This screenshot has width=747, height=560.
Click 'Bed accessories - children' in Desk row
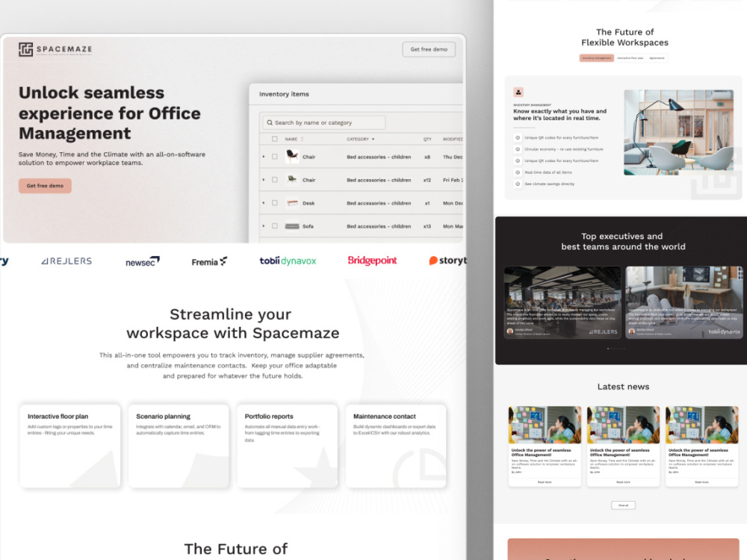tap(379, 203)
